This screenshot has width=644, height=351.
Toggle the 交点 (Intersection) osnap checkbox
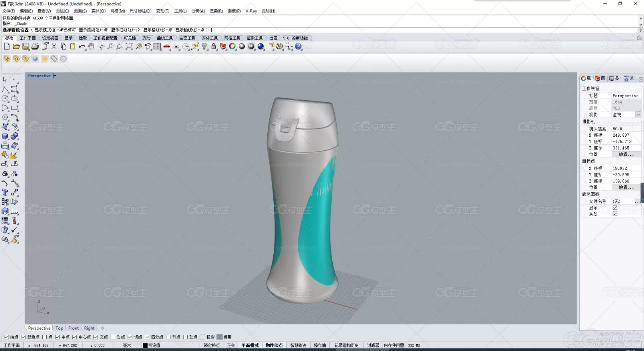(96, 337)
